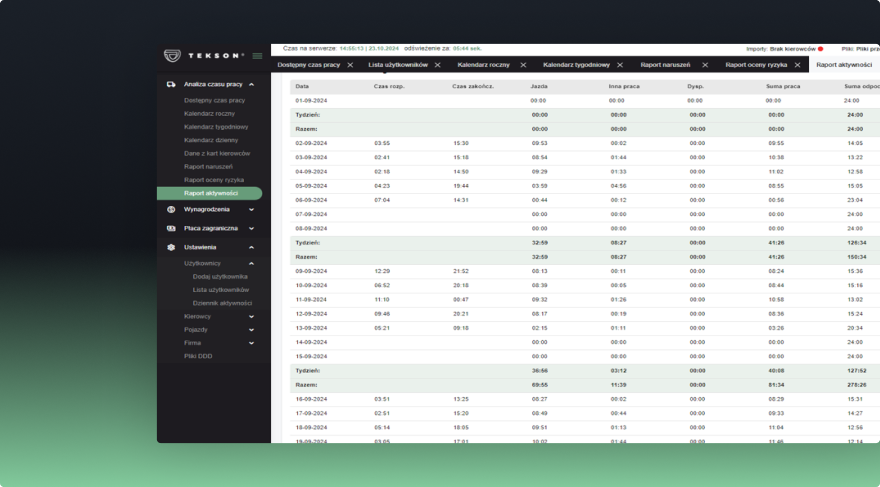
Task: Open Dane z kart kierowców in sidebar
Action: 217,154
